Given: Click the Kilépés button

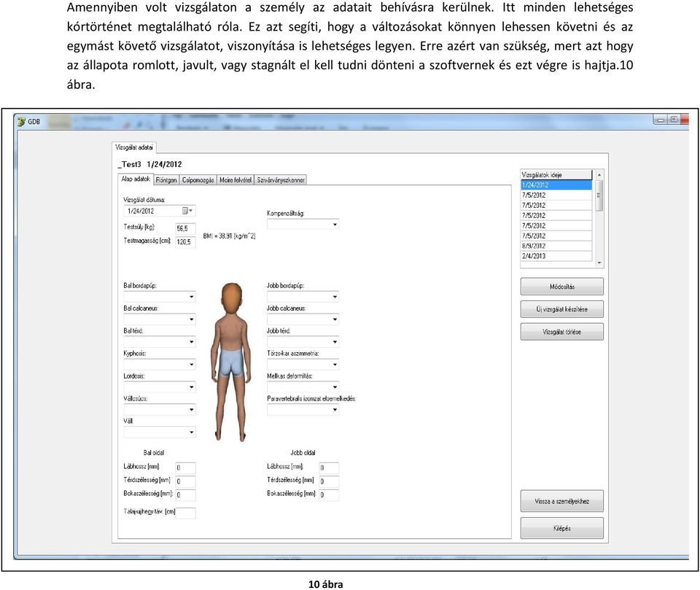Looking at the screenshot, I should pyautogui.click(x=561, y=528).
